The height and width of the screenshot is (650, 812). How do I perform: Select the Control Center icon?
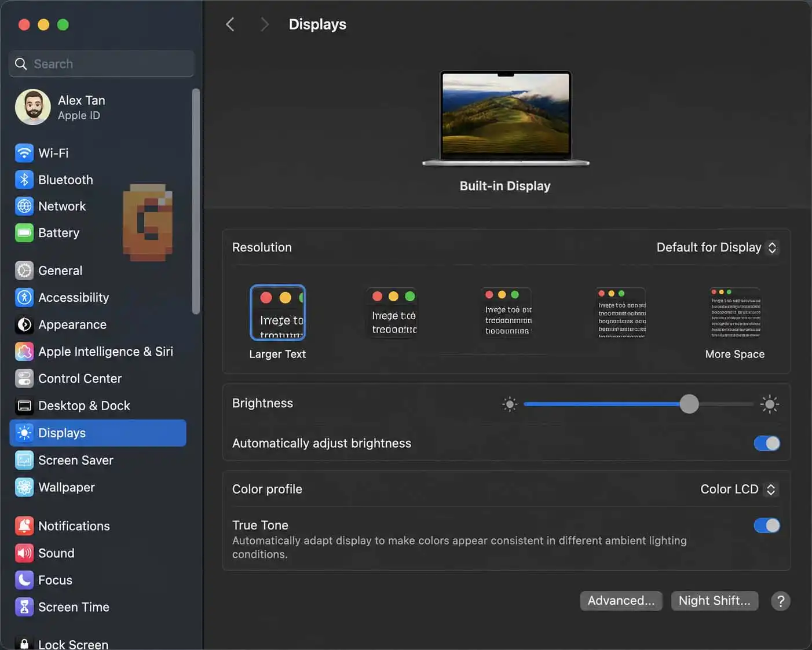point(24,378)
